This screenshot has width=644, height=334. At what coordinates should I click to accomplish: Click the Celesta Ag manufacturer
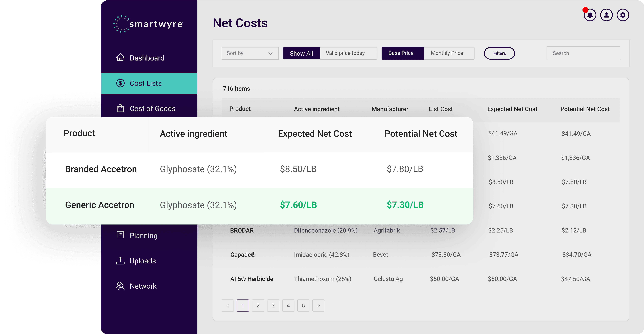(x=388, y=279)
